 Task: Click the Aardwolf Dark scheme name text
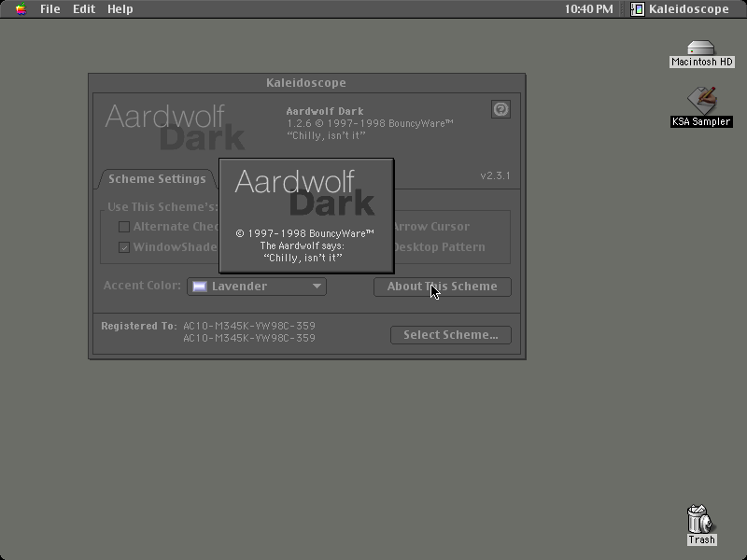[x=325, y=111]
